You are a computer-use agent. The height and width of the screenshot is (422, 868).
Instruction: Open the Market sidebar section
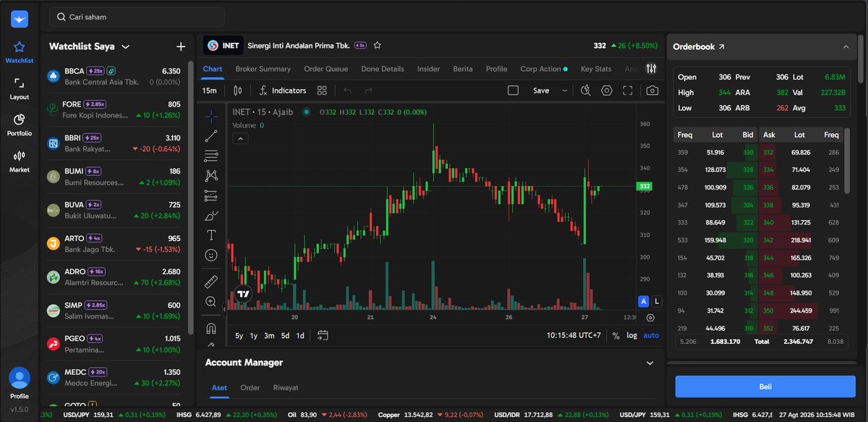(20, 161)
